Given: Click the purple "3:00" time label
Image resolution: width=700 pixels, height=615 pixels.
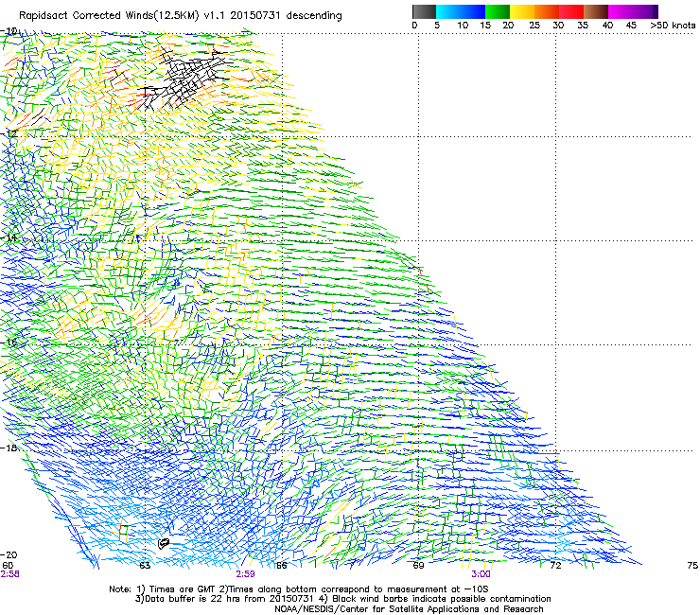Looking at the screenshot, I should coord(481,574).
